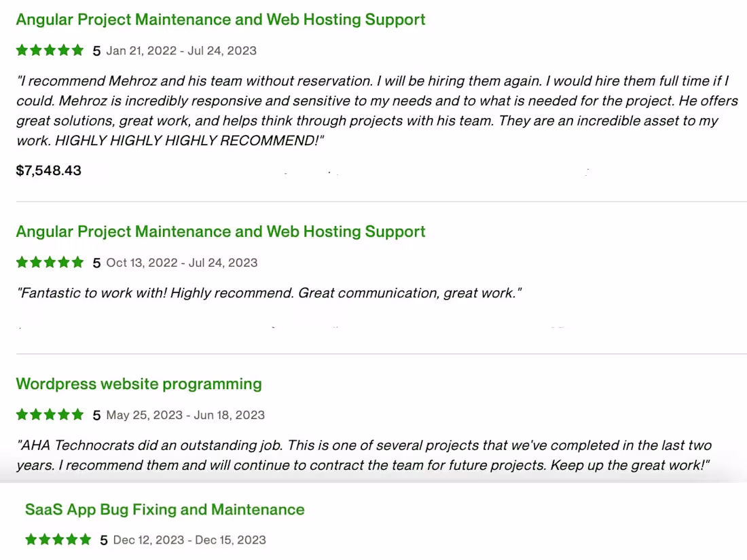Click the rating number 5 beside May 25, 2023
The width and height of the screenshot is (747, 560).
tap(96, 415)
